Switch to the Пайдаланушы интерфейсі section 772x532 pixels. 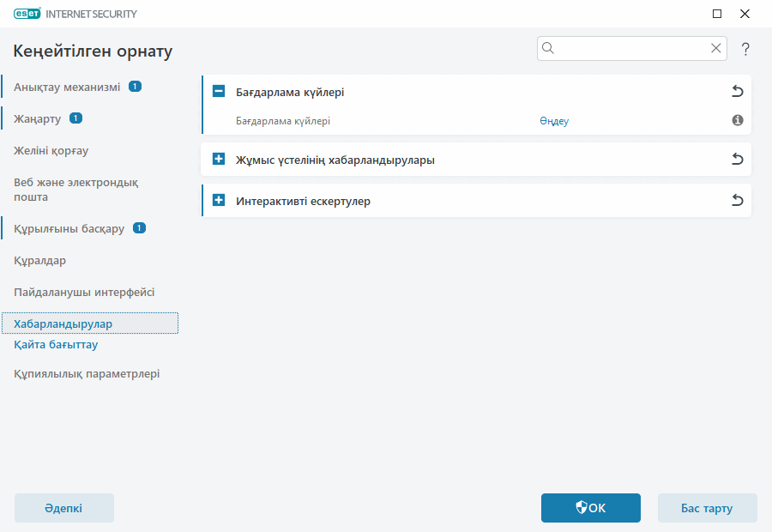click(x=83, y=292)
